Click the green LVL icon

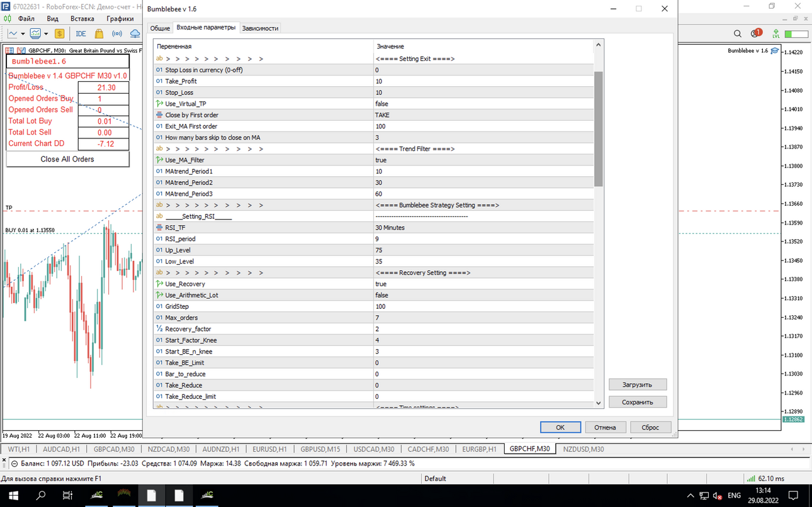(776, 33)
